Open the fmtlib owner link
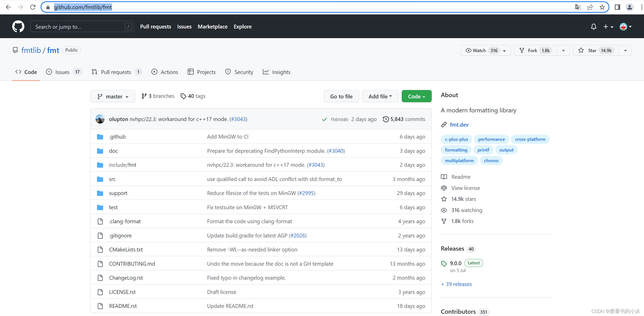This screenshot has width=644, height=316. (31, 50)
